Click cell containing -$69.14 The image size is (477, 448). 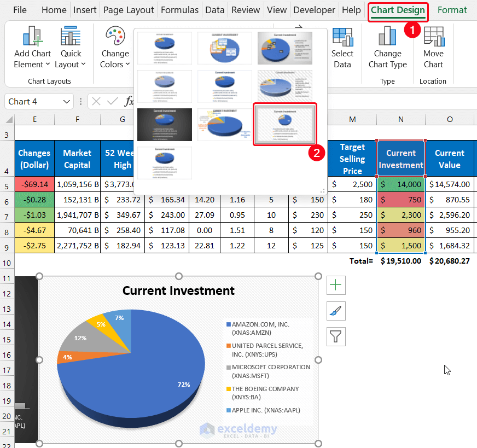(34, 184)
